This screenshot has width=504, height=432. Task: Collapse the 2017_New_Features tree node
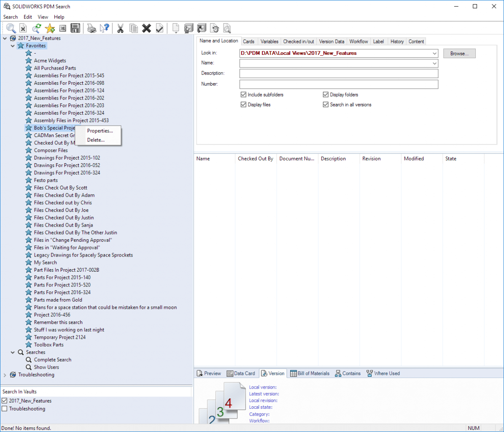click(5, 38)
